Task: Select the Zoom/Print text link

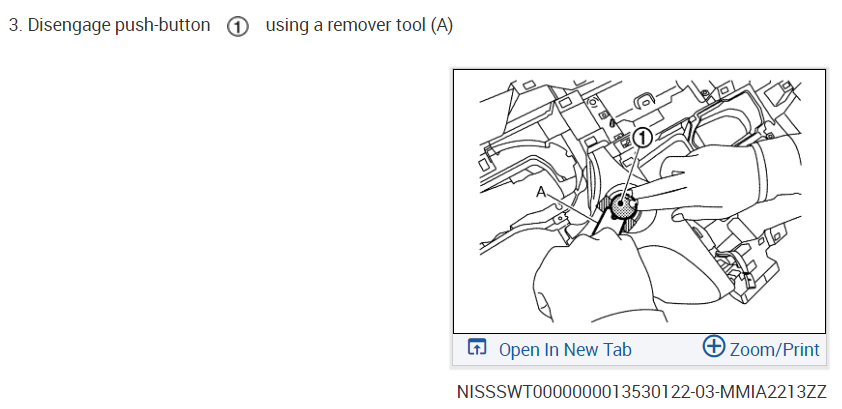Action: click(x=774, y=349)
